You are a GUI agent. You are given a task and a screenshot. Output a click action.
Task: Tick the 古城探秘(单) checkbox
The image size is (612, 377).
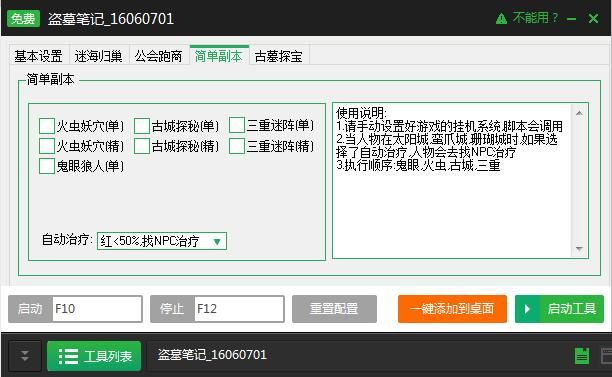pyautogui.click(x=142, y=126)
